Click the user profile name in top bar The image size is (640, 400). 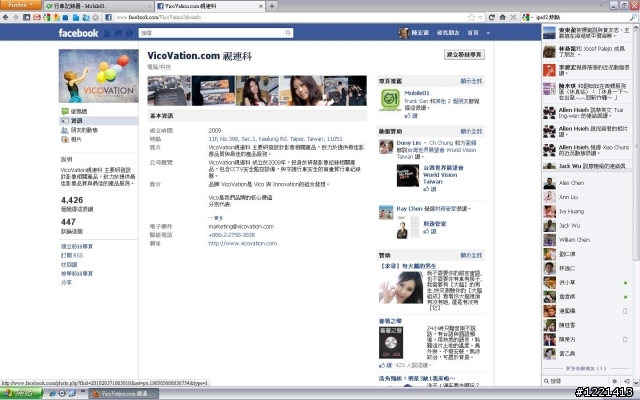click(420, 33)
